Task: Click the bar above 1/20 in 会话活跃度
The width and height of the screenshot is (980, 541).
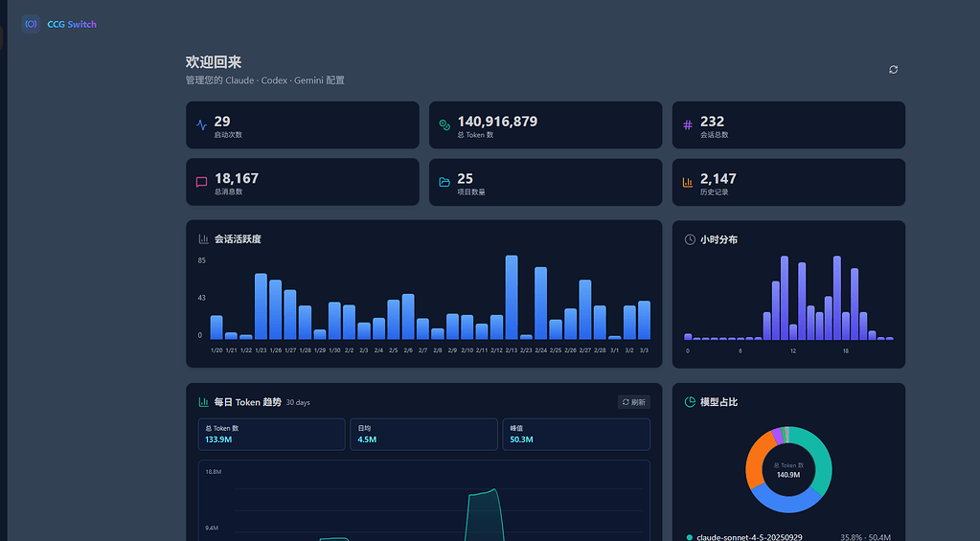Action: pos(217,327)
